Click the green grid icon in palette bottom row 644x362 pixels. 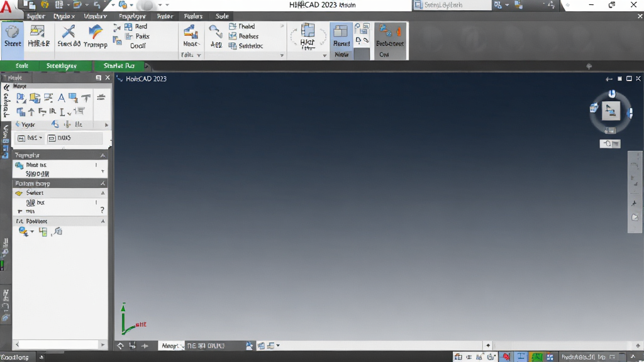tap(43, 232)
